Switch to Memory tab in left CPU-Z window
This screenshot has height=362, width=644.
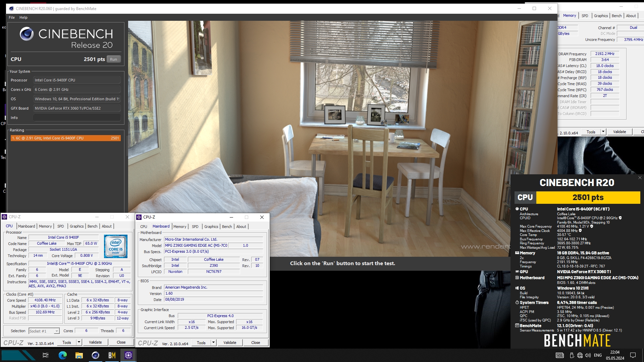pos(45,226)
